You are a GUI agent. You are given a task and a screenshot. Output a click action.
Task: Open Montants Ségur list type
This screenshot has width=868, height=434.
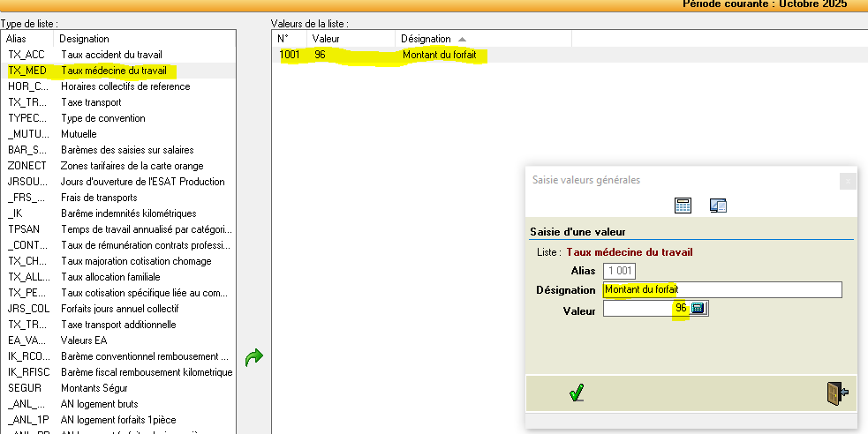(94, 388)
